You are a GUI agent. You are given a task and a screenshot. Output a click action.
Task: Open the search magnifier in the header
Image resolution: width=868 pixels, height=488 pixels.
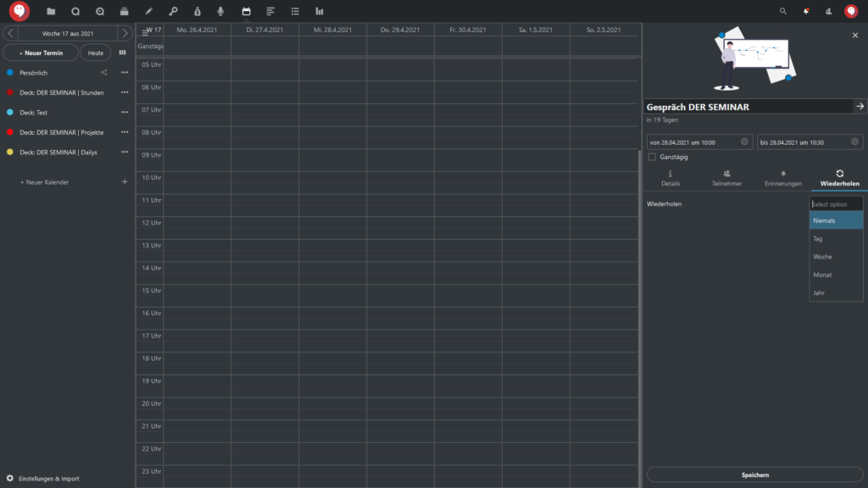coord(782,11)
